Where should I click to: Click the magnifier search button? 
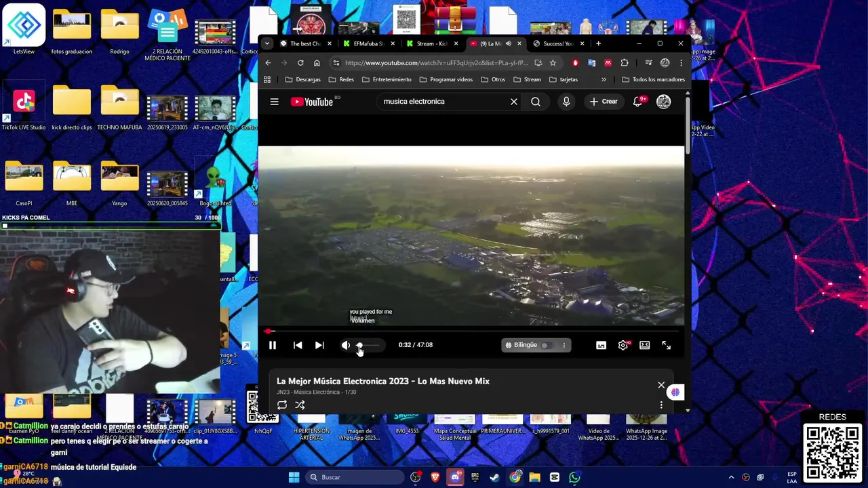point(536,102)
